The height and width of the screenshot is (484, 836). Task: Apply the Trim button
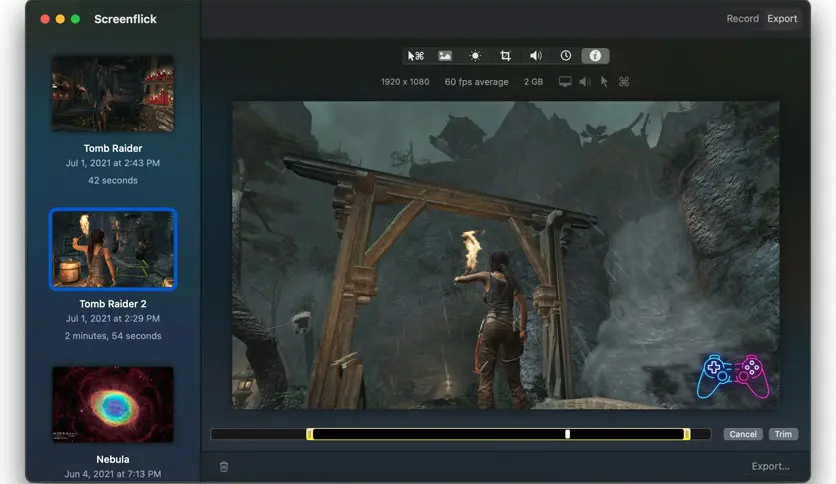[783, 434]
